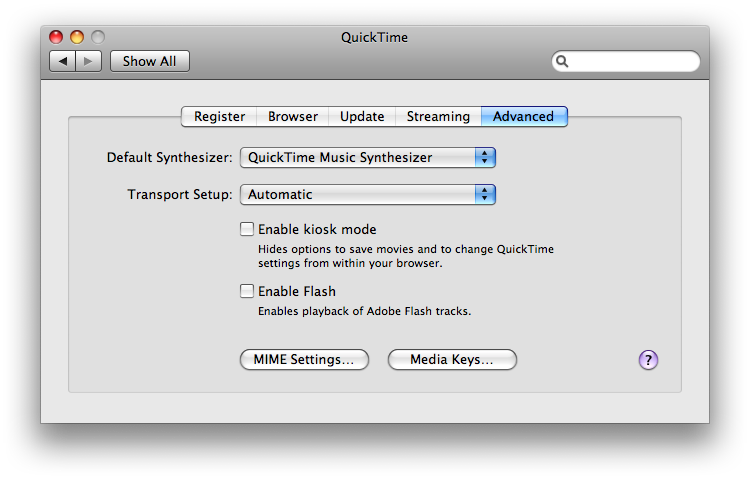Viewport: 750px width, 479px height.
Task: Click the Default Synthesizer blue stepper arrows
Action: (x=485, y=157)
